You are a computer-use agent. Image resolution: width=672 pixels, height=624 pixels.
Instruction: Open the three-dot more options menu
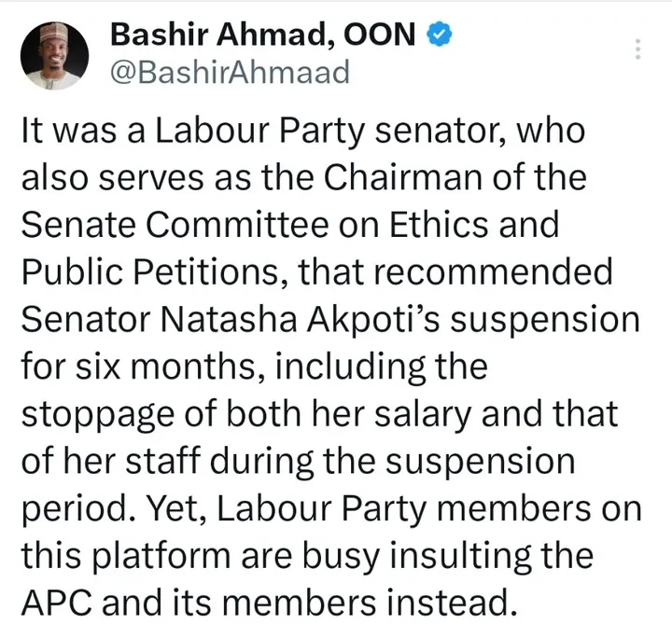point(638,49)
